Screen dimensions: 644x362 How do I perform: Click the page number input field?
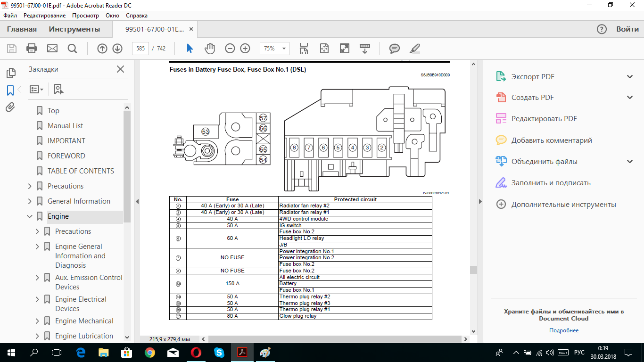pyautogui.click(x=140, y=49)
